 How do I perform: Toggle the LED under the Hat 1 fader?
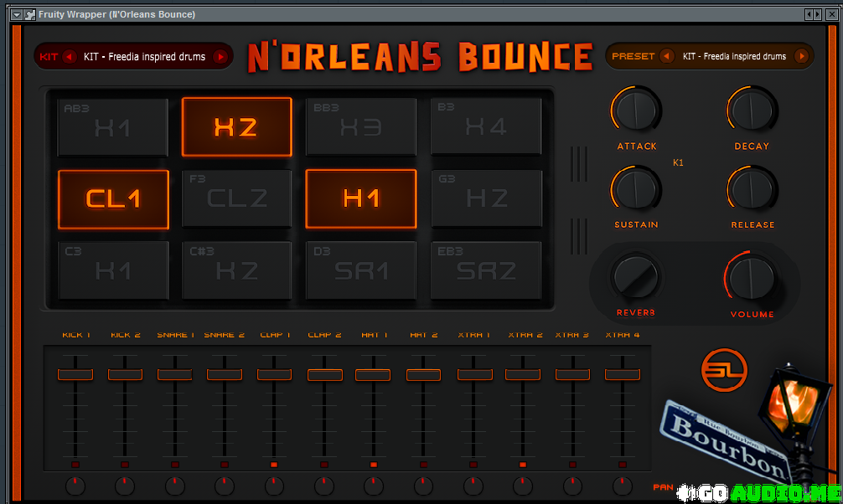pyautogui.click(x=374, y=464)
